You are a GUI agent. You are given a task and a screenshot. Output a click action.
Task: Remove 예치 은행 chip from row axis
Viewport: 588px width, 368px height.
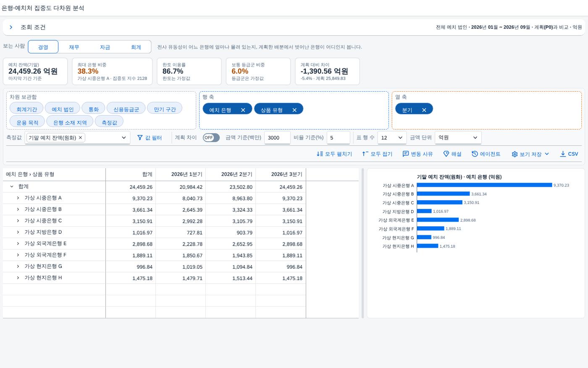(243, 110)
